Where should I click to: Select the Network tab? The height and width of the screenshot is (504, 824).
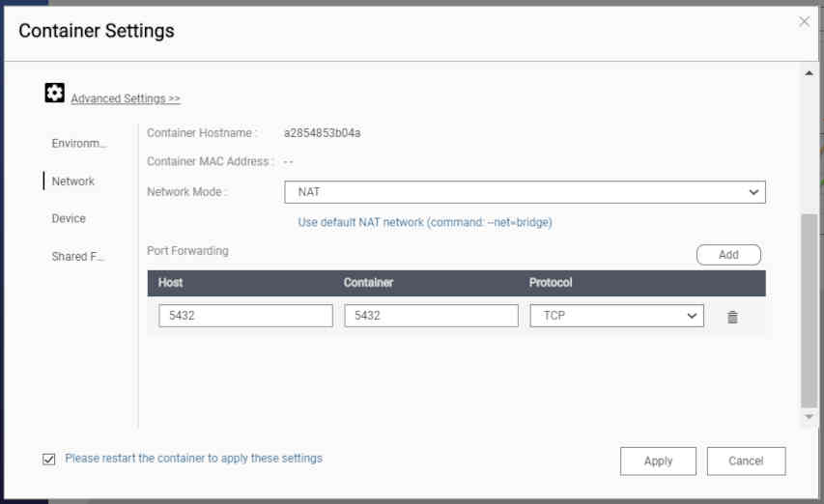(x=73, y=182)
